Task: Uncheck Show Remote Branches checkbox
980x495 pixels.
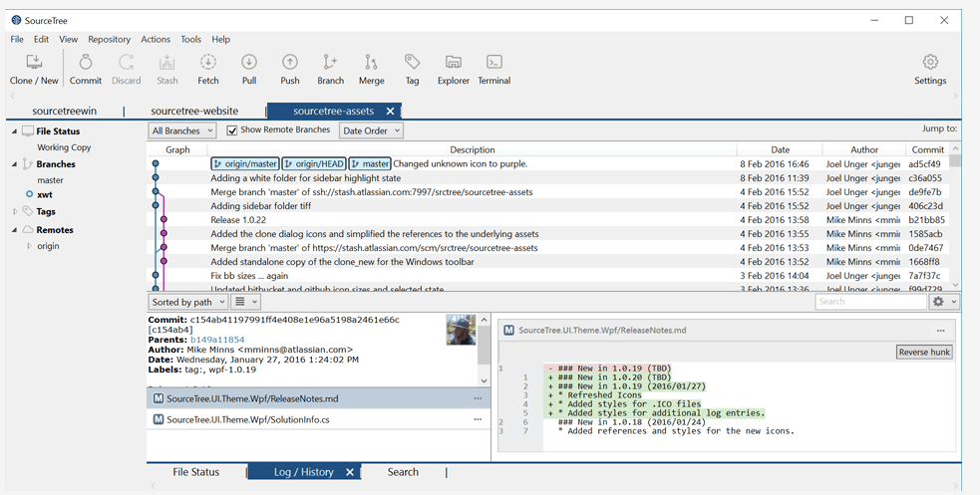Action: point(232,130)
